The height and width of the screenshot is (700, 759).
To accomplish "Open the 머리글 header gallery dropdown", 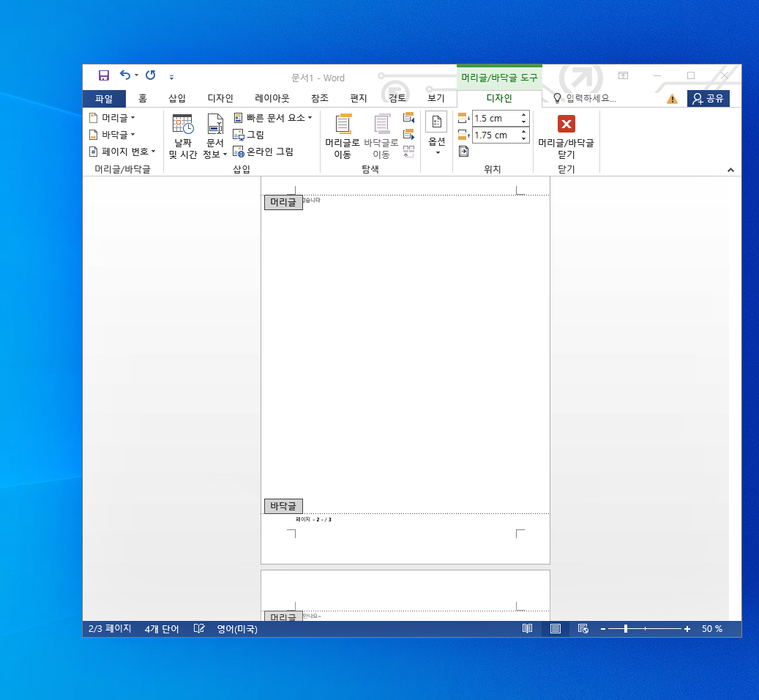I will tap(112, 118).
